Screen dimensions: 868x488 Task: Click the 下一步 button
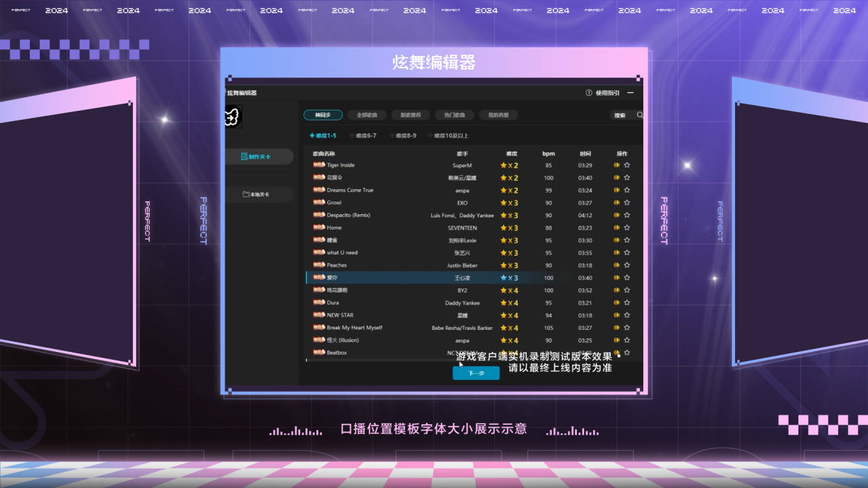475,372
